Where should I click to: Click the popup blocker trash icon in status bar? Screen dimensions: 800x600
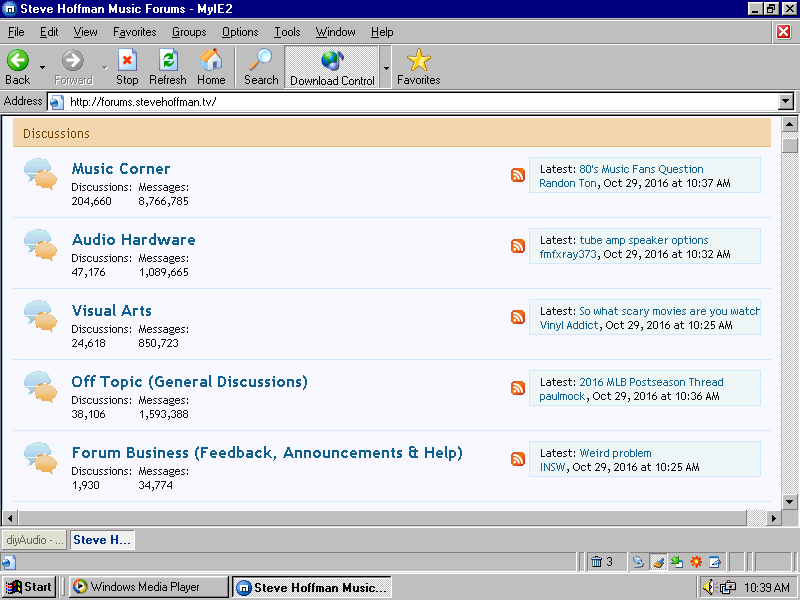tap(596, 562)
